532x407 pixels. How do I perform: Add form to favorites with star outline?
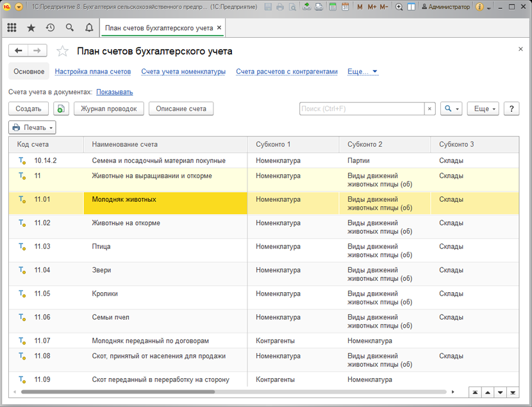tap(62, 51)
